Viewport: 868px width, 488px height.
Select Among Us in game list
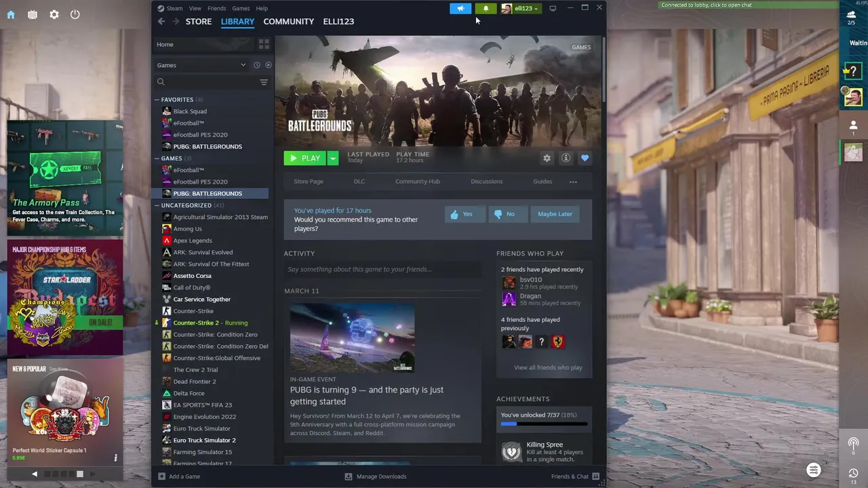187,229
